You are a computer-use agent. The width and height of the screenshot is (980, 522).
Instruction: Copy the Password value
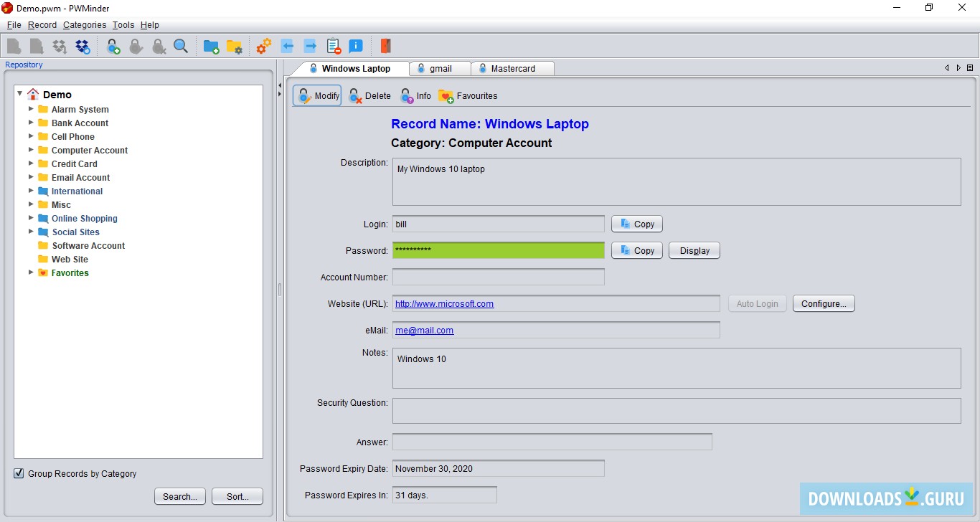637,250
